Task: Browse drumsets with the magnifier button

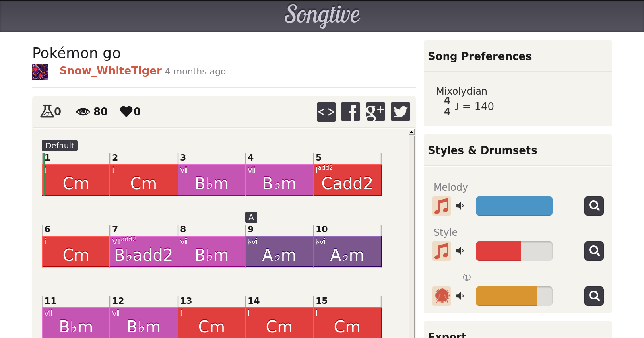Action: 594,296
